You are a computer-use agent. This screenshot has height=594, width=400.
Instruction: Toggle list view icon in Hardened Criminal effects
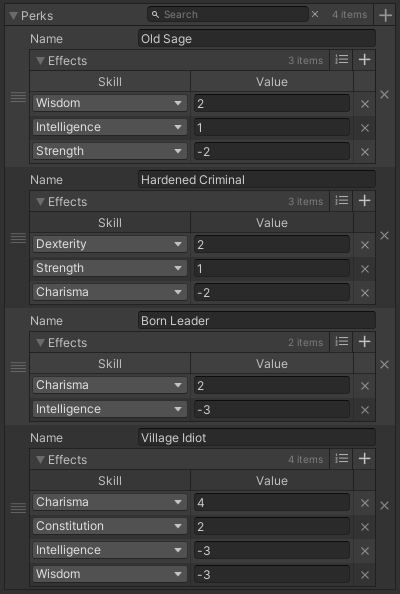pyautogui.click(x=341, y=201)
